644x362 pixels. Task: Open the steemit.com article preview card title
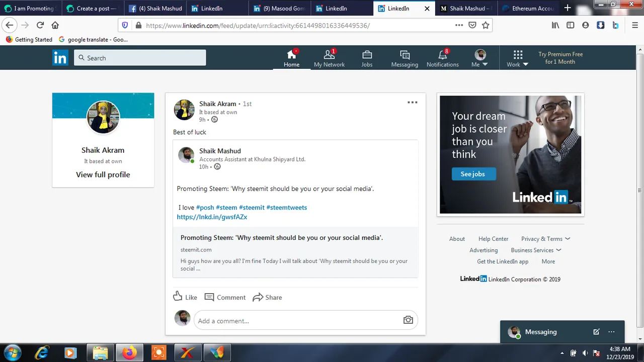tap(282, 238)
